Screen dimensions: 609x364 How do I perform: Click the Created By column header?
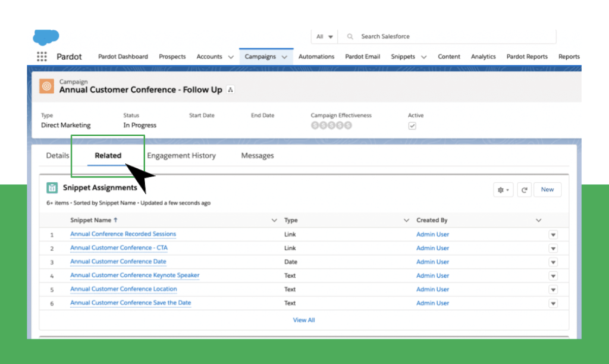click(x=432, y=220)
